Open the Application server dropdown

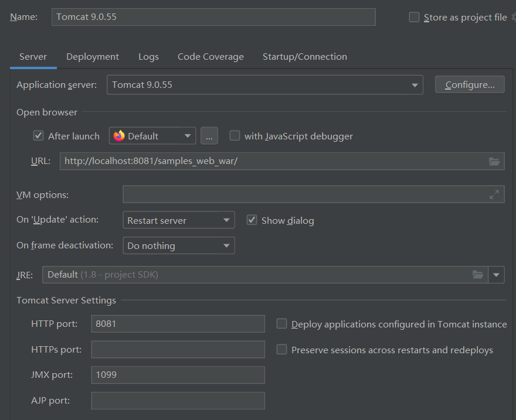pos(265,85)
